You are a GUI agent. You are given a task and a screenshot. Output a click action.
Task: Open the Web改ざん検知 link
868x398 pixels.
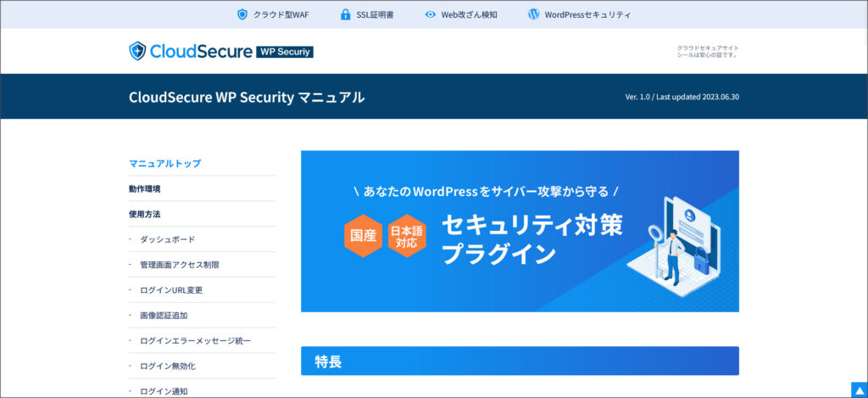point(469,15)
